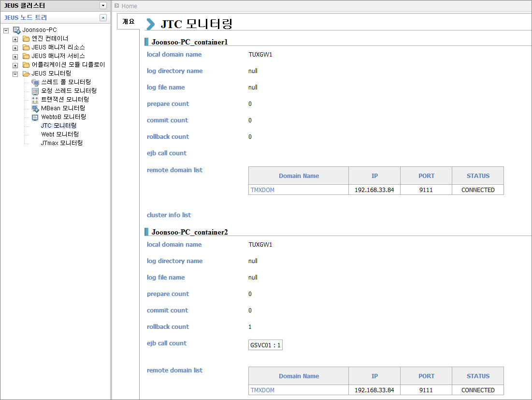Open the JEUS 클러스터 dropdown arrow

(102, 5)
